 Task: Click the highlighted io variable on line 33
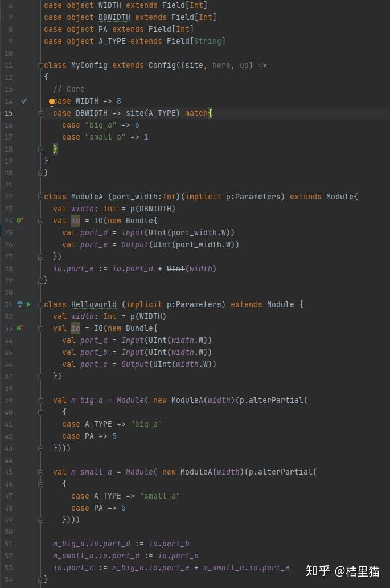coord(76,328)
